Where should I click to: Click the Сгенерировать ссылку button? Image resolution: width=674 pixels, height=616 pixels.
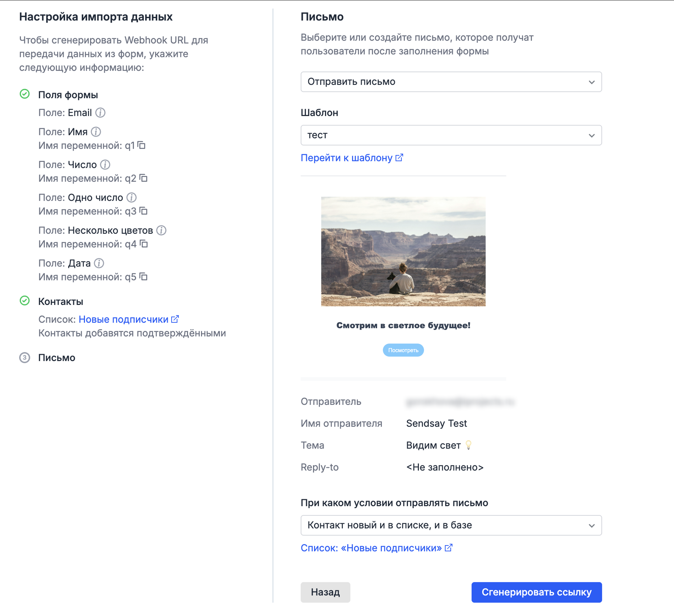click(537, 592)
